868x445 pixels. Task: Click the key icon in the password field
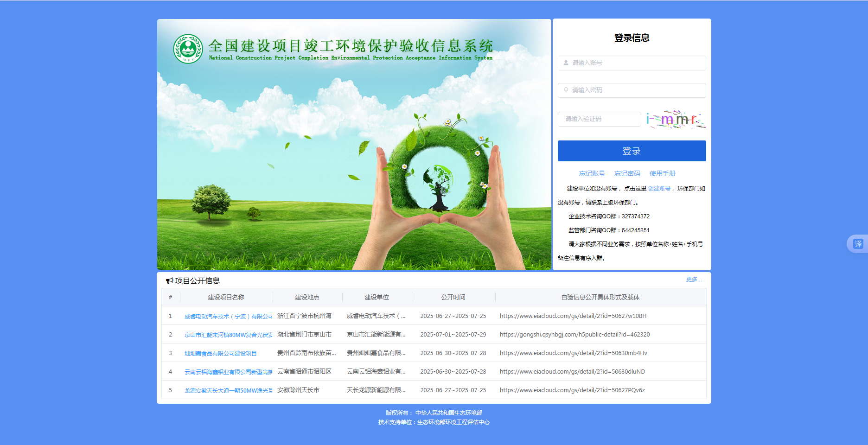(565, 90)
